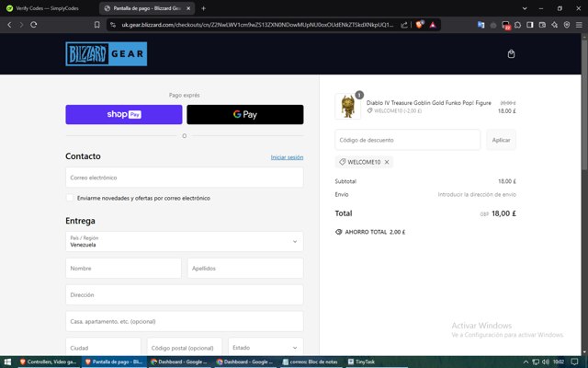Click the Aplicar discount button
Screen dimensions: 588x368
[501, 140]
